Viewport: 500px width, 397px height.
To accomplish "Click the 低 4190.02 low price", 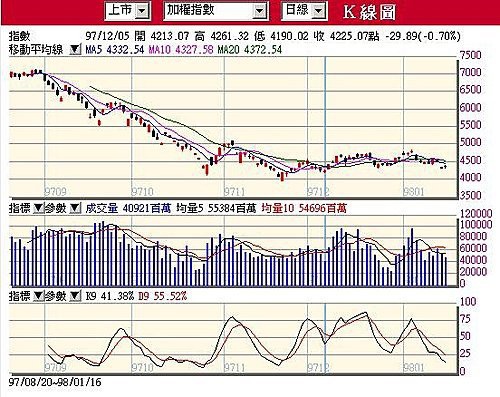I will pos(281,36).
